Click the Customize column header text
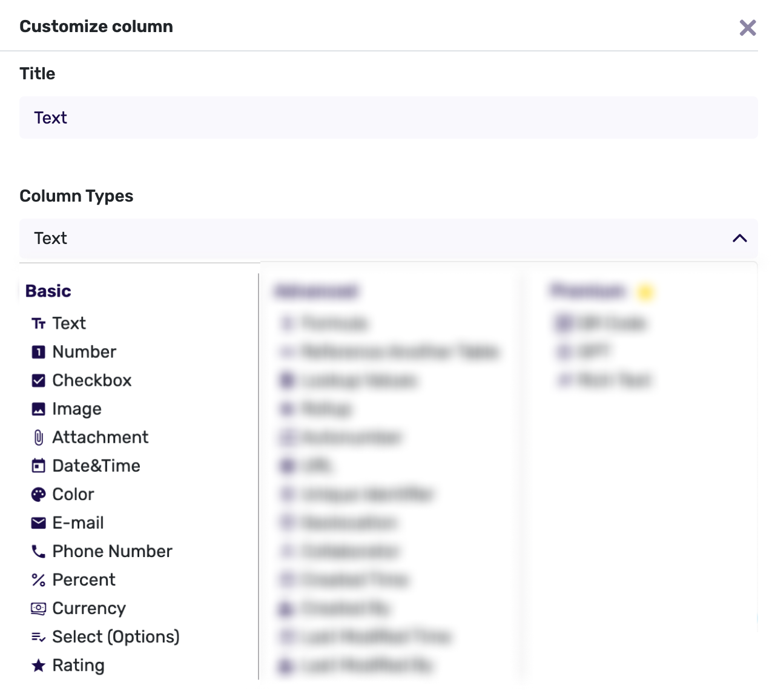The image size is (775, 700). (96, 27)
